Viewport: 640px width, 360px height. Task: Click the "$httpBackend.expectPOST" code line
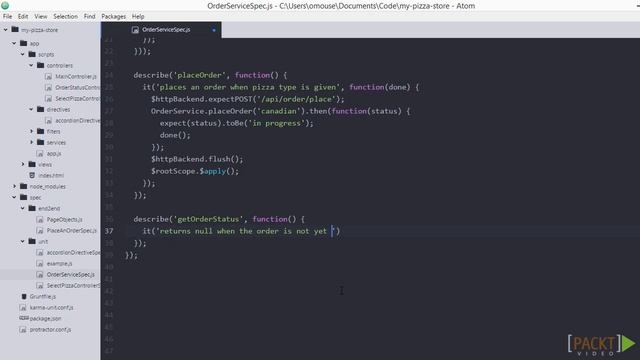click(247, 99)
